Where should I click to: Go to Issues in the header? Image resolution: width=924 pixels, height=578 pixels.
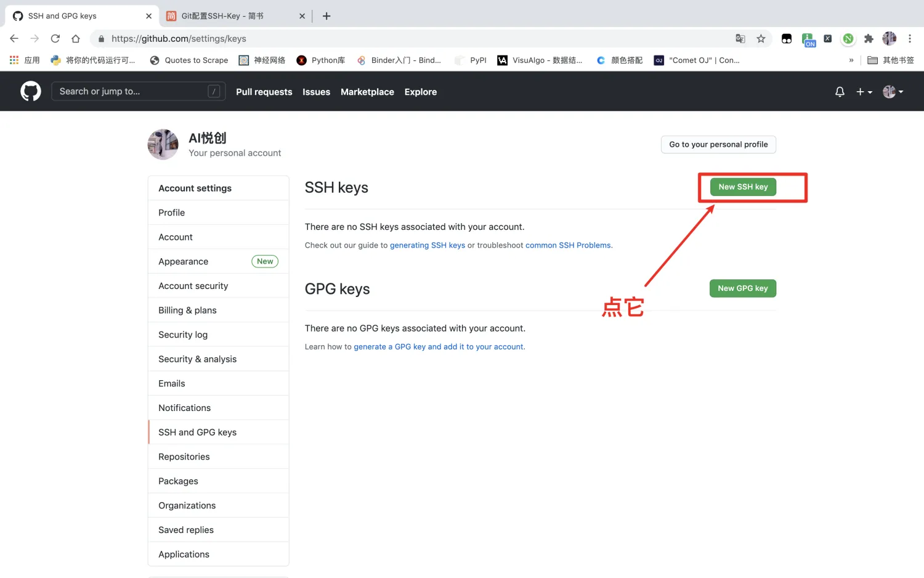click(x=316, y=92)
